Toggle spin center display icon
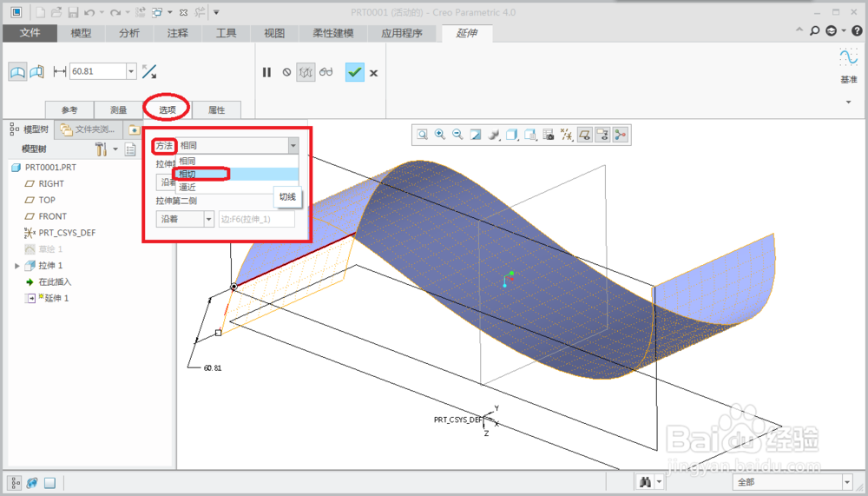The width and height of the screenshot is (868, 496). (x=621, y=135)
